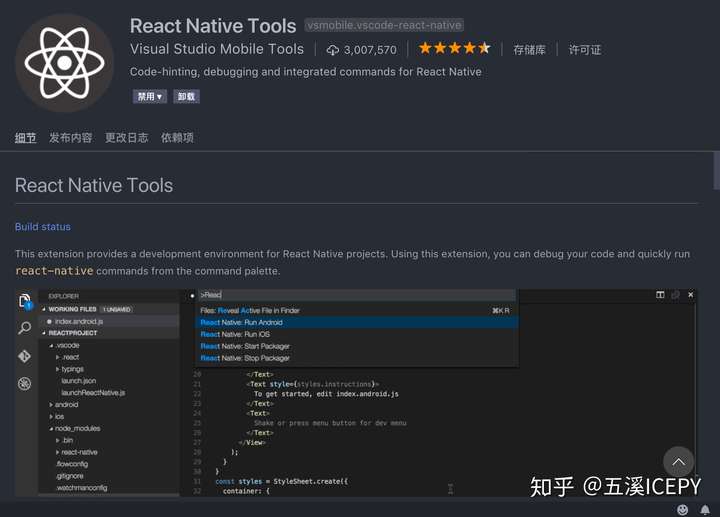Open the 存储库 repository link
720x517 pixels.
(529, 50)
